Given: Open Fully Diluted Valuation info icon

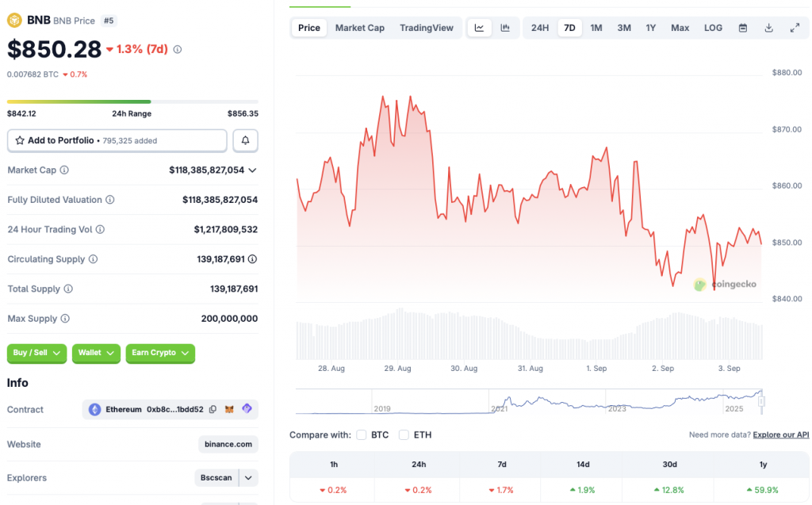Looking at the screenshot, I should 109,200.
